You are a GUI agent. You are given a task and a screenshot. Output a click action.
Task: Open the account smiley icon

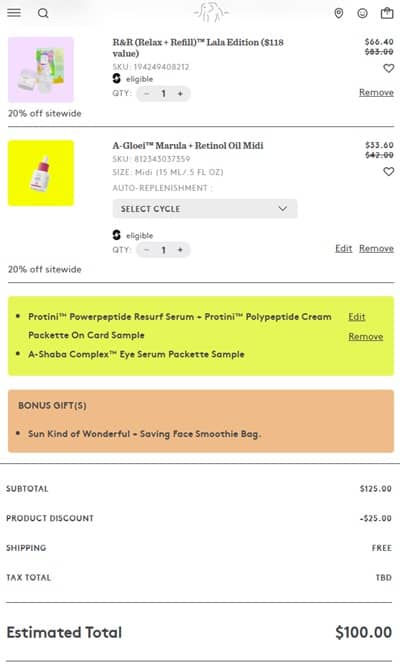(363, 14)
